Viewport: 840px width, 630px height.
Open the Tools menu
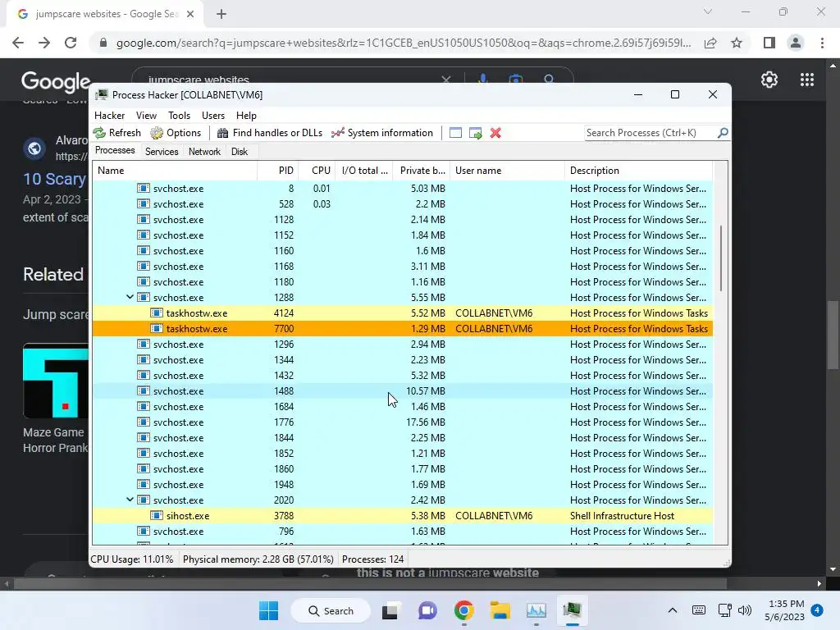click(179, 116)
